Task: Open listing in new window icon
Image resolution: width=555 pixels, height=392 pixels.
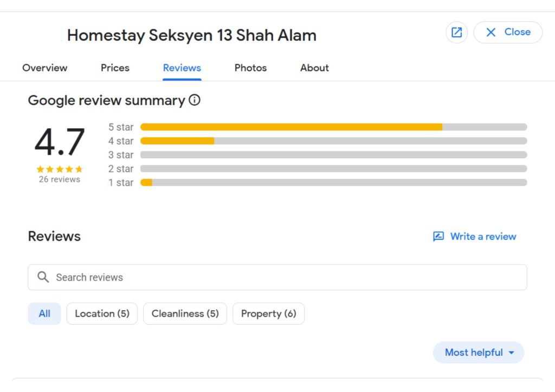Action: (x=456, y=32)
